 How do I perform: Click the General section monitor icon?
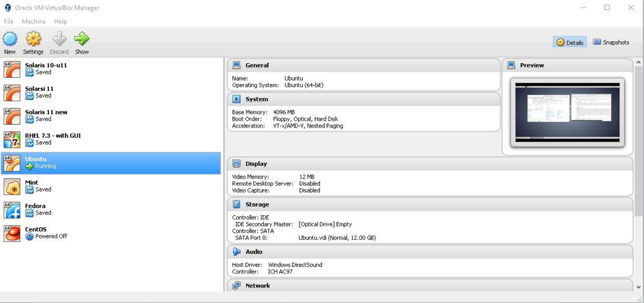[236, 65]
